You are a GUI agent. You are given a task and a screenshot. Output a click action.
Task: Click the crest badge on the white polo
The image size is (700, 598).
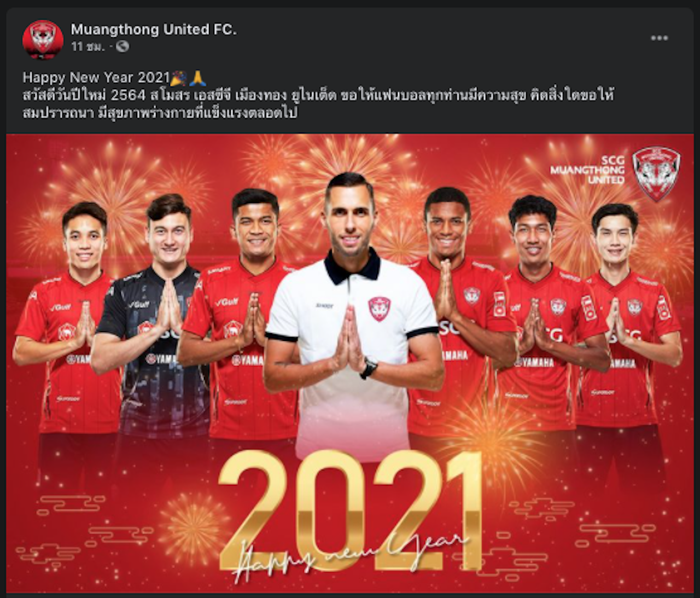pos(378,309)
